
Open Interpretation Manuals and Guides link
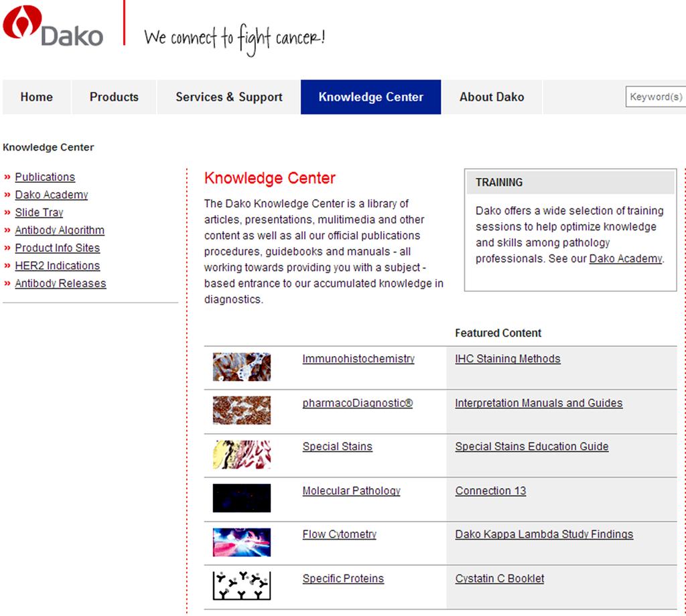click(x=539, y=403)
